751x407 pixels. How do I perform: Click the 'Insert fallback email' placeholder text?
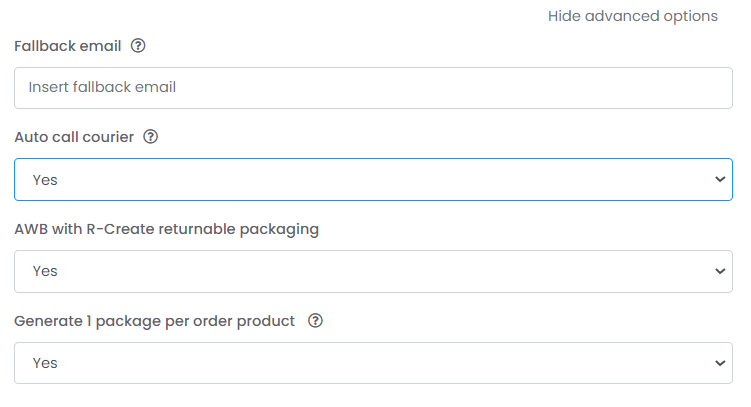pos(102,87)
